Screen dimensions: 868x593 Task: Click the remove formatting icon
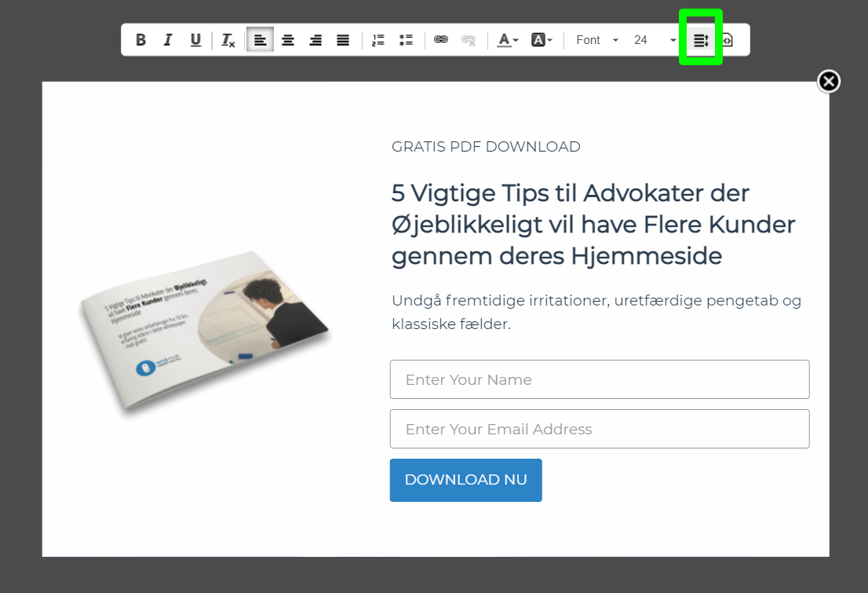click(228, 40)
